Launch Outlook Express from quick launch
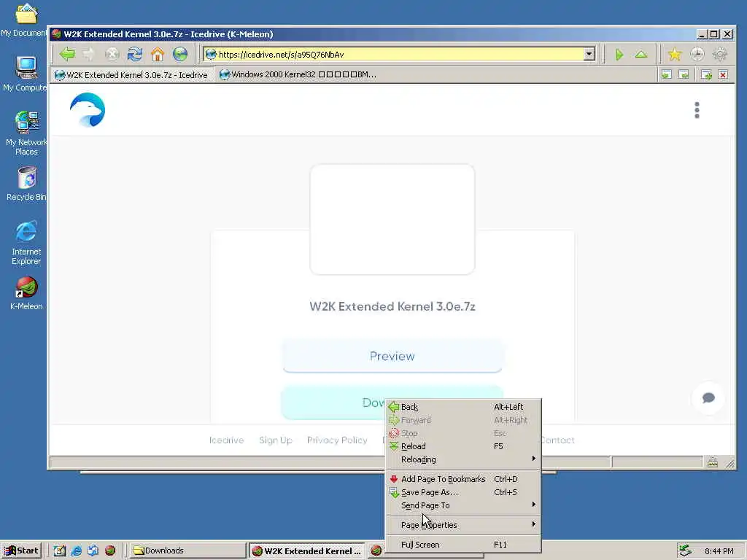 (93, 551)
